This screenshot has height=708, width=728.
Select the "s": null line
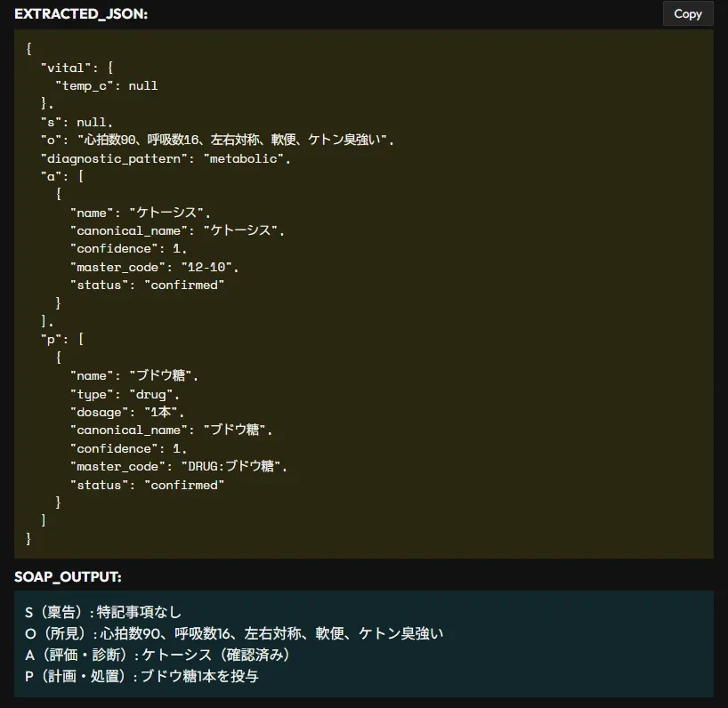tap(77, 122)
